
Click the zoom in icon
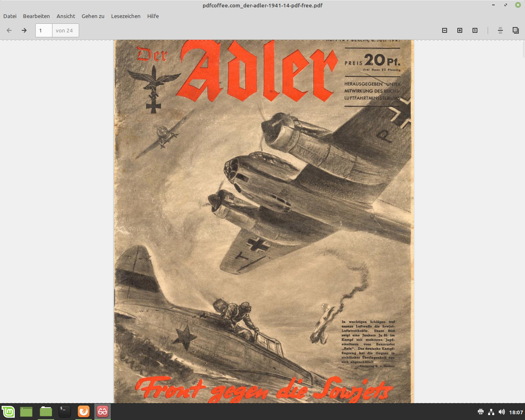click(x=460, y=30)
